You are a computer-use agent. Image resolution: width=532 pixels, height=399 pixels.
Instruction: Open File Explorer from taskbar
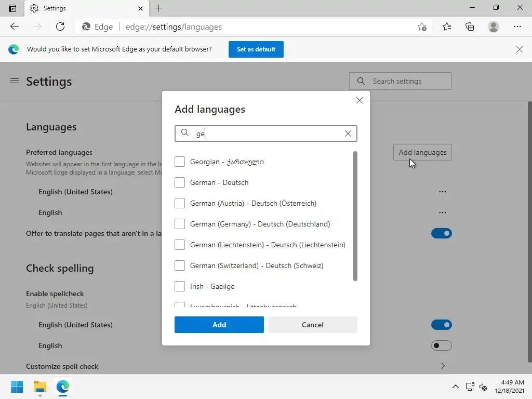coord(39,387)
